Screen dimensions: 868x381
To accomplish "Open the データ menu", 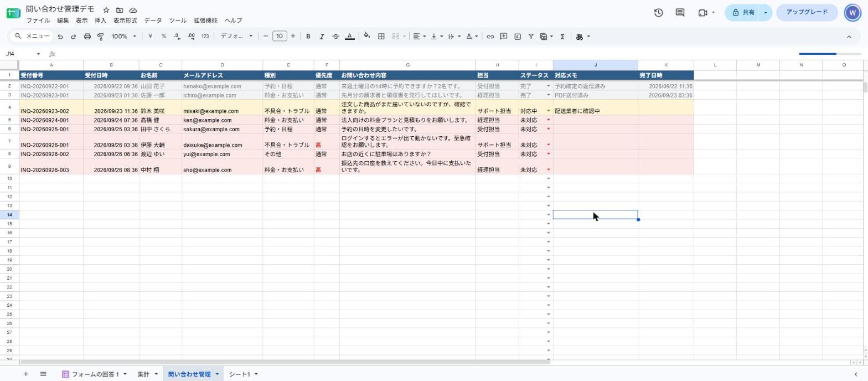I will [153, 20].
